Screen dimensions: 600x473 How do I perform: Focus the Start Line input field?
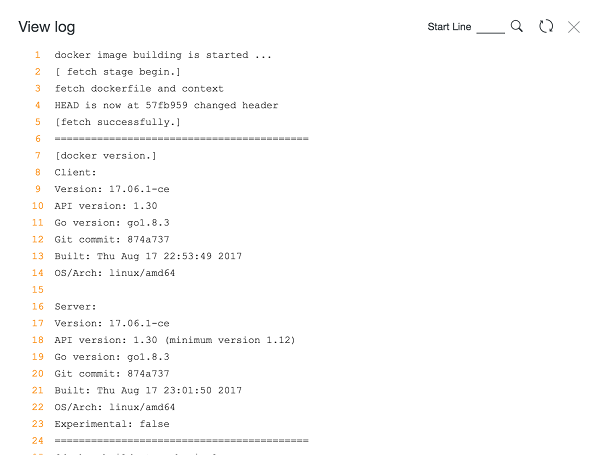[x=490, y=27]
